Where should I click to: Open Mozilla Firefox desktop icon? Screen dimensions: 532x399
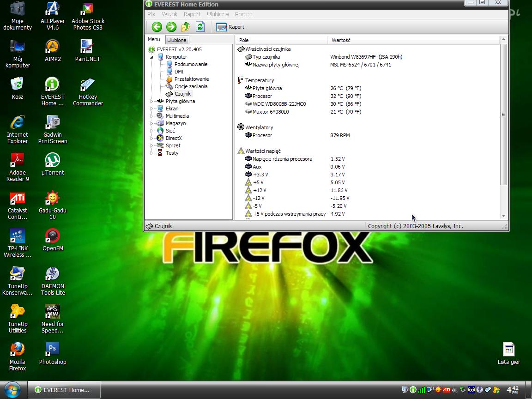(x=17, y=357)
